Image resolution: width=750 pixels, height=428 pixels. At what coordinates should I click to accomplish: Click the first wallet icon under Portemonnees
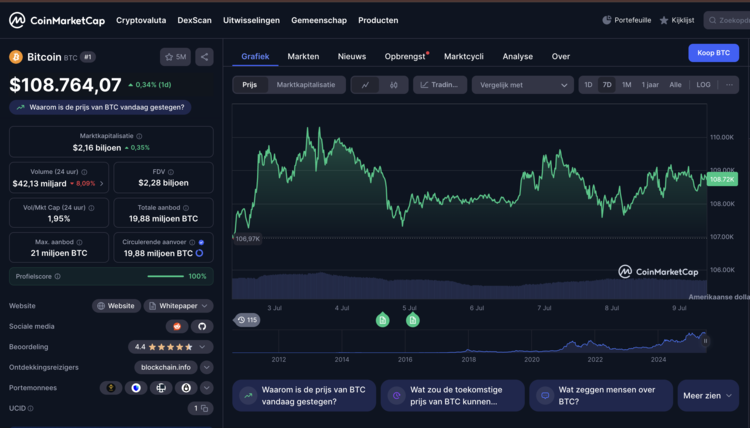tap(111, 388)
